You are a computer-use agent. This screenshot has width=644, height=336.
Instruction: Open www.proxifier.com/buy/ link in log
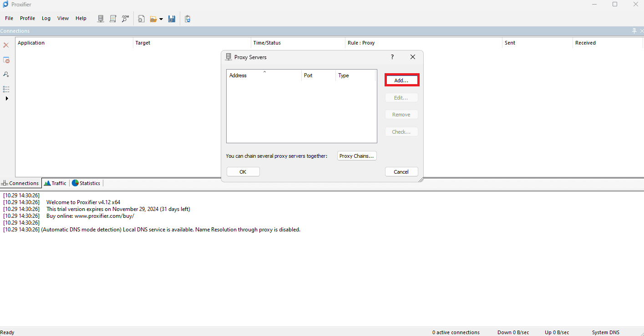pyautogui.click(x=105, y=216)
